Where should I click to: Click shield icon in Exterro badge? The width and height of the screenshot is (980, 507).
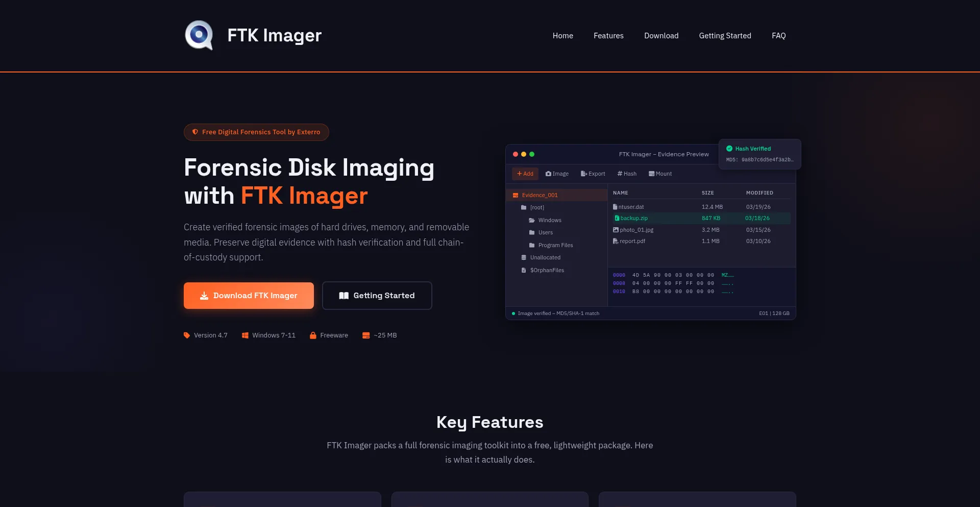(195, 132)
